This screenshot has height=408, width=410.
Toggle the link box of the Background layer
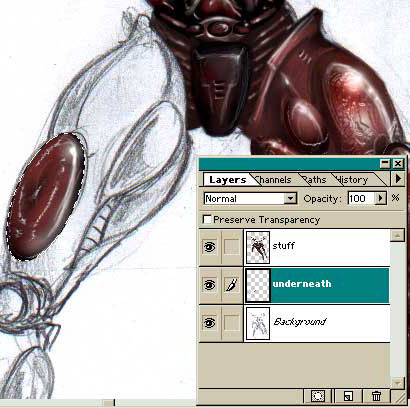click(x=231, y=323)
